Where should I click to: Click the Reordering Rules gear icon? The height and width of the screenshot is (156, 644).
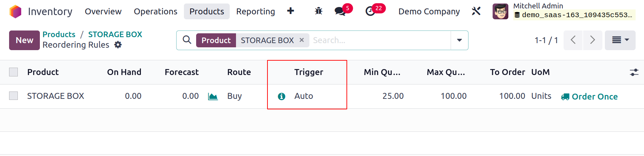118,45
